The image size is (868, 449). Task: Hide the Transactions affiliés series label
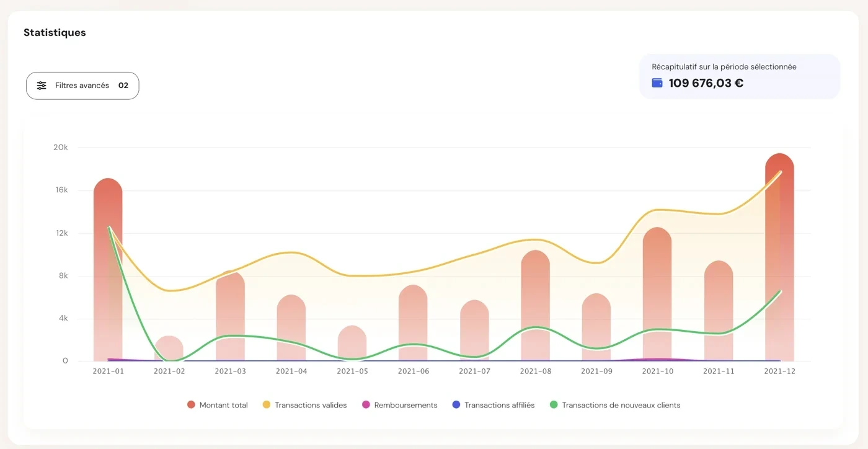[500, 405]
